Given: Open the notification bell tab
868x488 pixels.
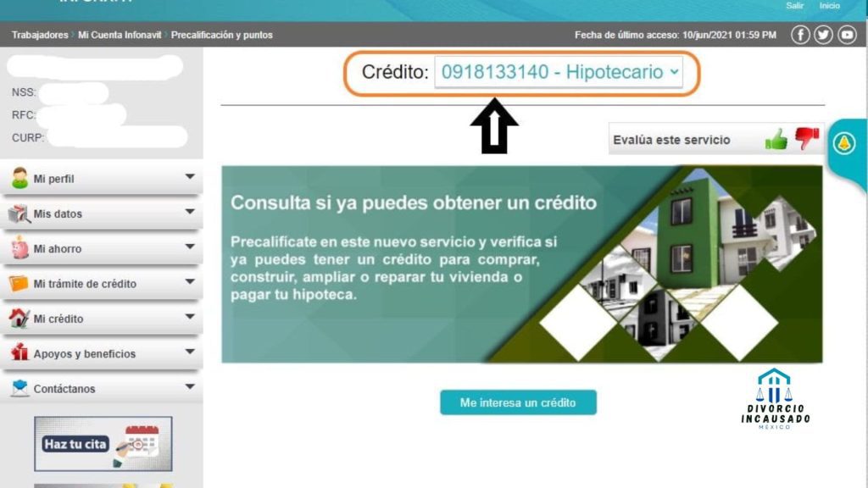Looking at the screenshot, I should [x=844, y=143].
